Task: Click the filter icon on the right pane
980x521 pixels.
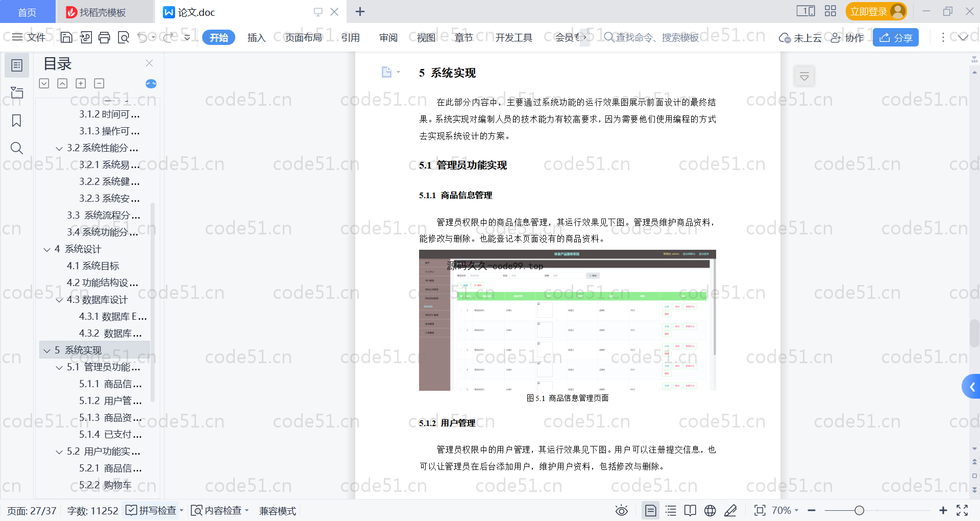Action: (x=804, y=77)
